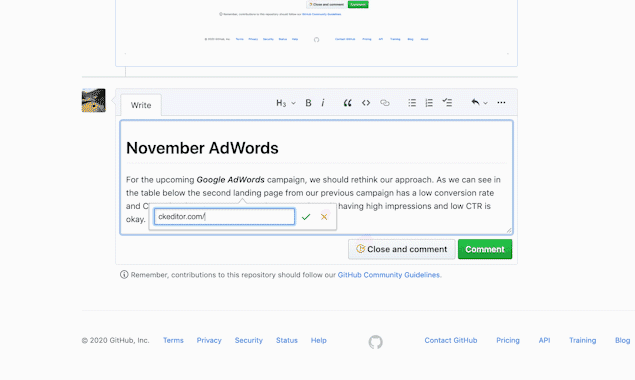This screenshot has height=380, width=635.
Task: Click the link icon in toolbar
Action: (385, 103)
